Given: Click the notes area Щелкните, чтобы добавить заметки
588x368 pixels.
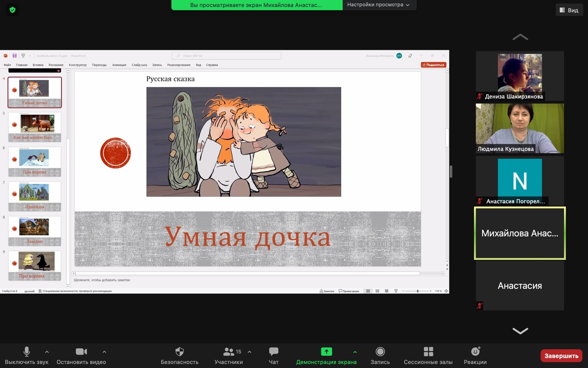Looking at the screenshot, I should click(102, 280).
